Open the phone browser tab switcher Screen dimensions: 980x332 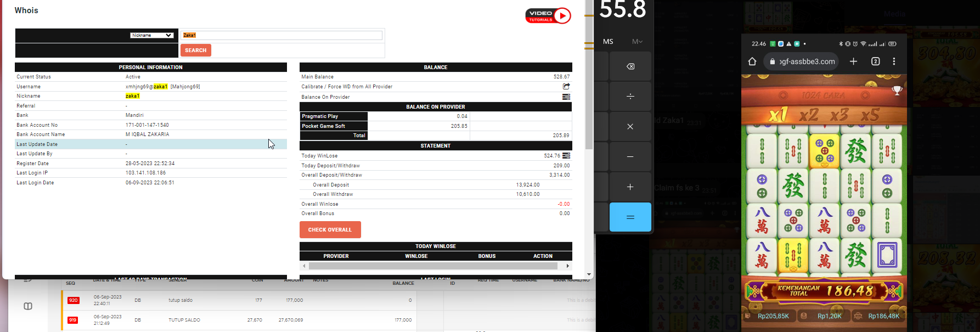pyautogui.click(x=876, y=61)
